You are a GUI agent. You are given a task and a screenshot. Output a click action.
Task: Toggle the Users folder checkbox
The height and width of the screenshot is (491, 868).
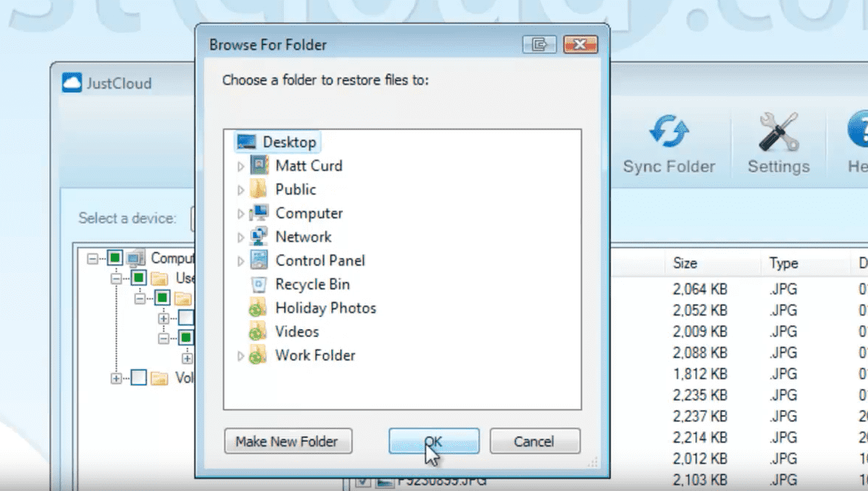138,278
